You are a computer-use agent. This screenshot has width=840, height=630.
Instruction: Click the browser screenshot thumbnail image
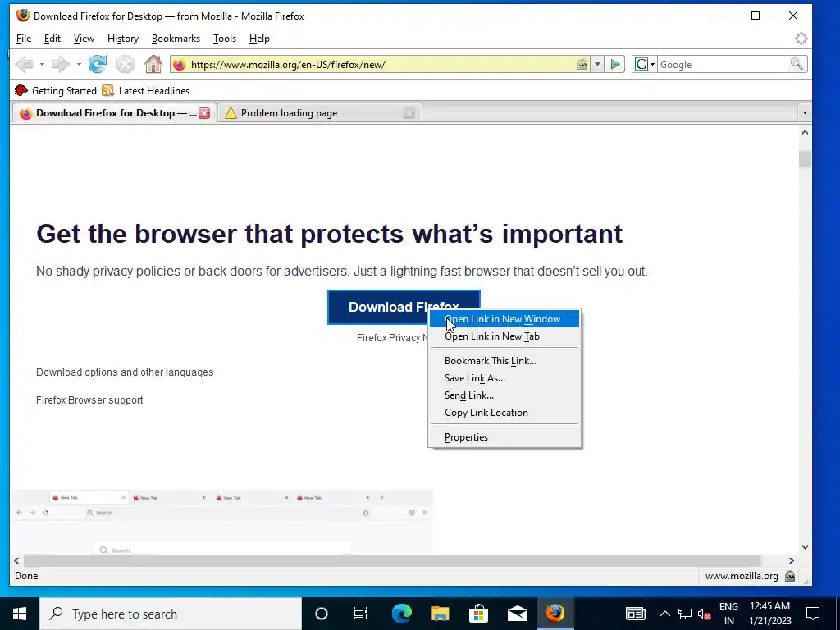pos(222,521)
